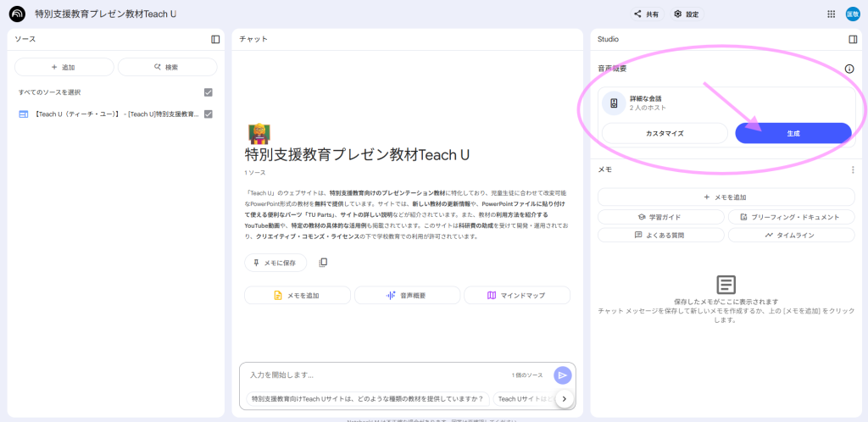Open 設定 settings button
Image resolution: width=868 pixels, height=422 pixels.
click(x=687, y=14)
